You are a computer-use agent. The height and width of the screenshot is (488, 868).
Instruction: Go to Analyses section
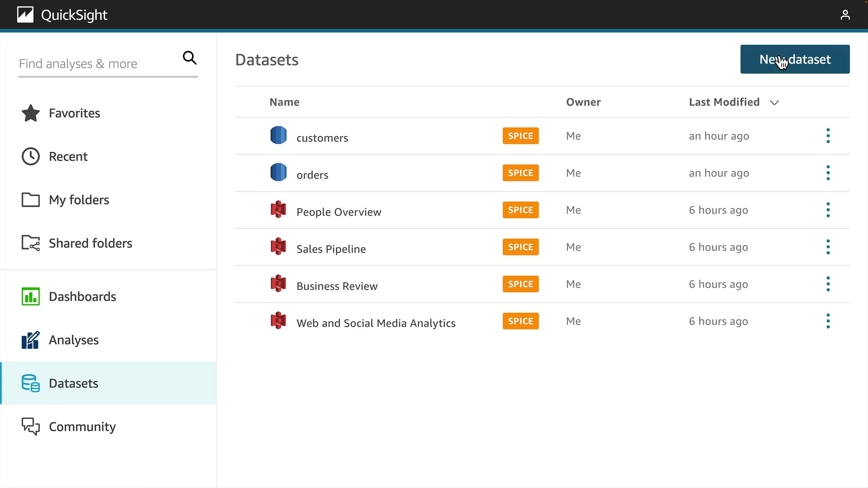[x=73, y=340]
